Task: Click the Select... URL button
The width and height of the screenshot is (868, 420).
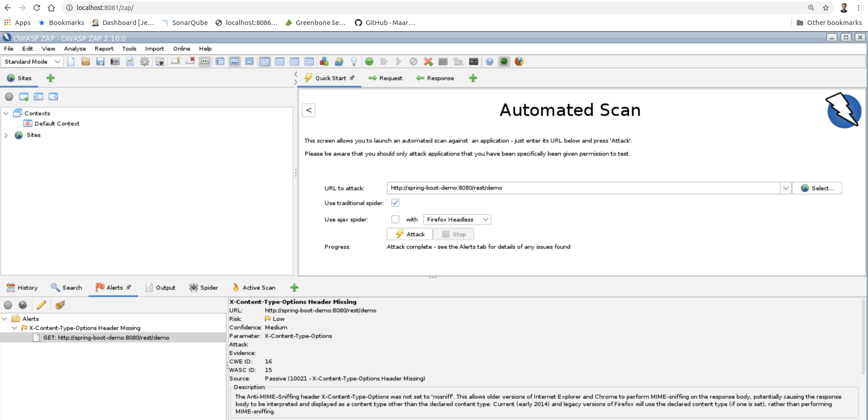Action: click(x=817, y=188)
